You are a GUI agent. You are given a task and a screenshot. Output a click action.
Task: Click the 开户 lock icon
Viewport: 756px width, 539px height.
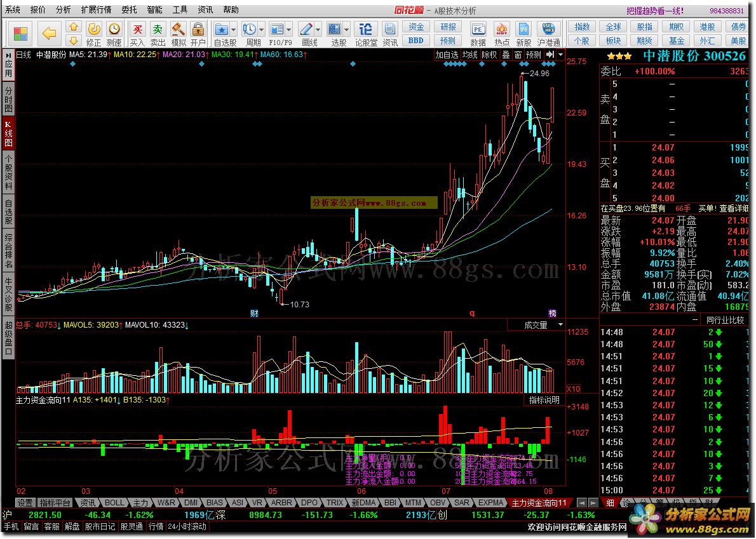pos(198,29)
